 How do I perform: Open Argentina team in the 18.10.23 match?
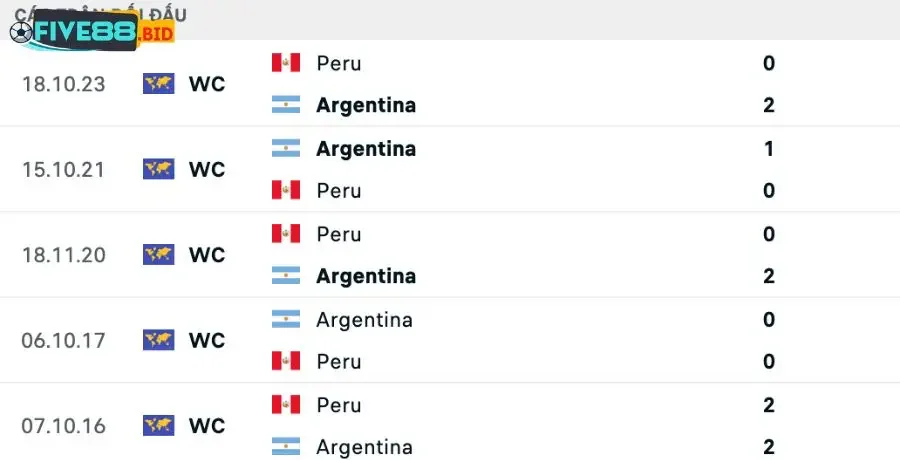point(365,105)
